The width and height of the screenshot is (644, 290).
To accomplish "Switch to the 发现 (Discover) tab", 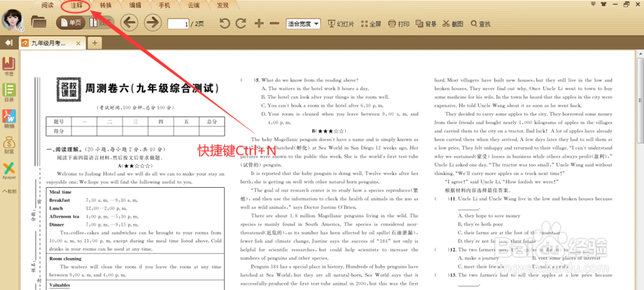I will tap(223, 5).
